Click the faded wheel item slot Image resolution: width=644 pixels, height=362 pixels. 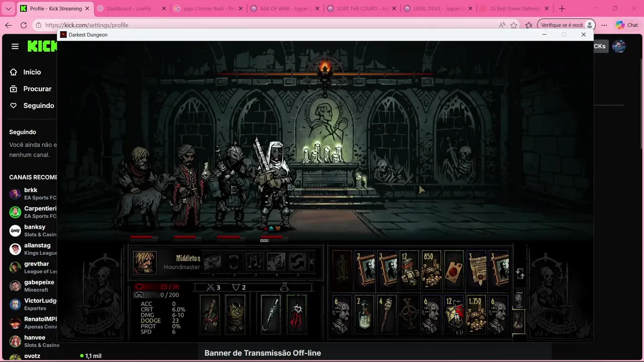click(x=410, y=315)
